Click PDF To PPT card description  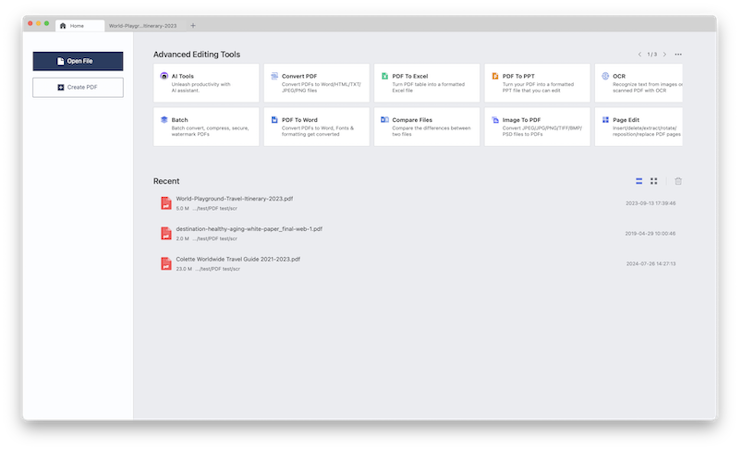click(538, 88)
